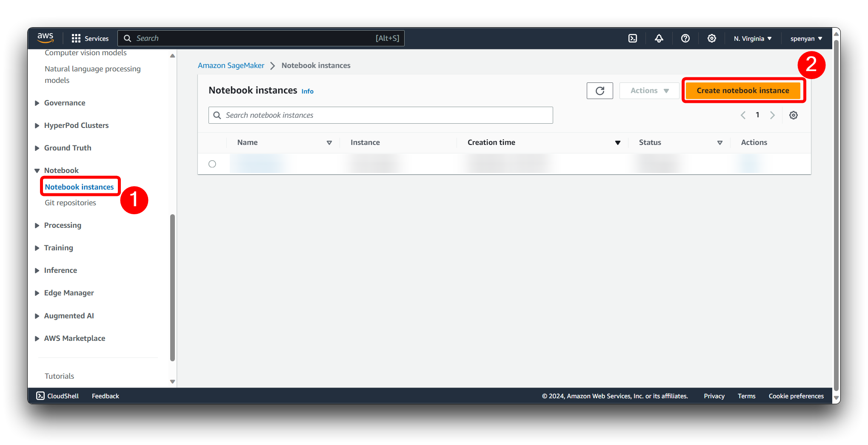Click page number 1
Image resolution: width=868 pixels, height=445 pixels.
coord(757,115)
